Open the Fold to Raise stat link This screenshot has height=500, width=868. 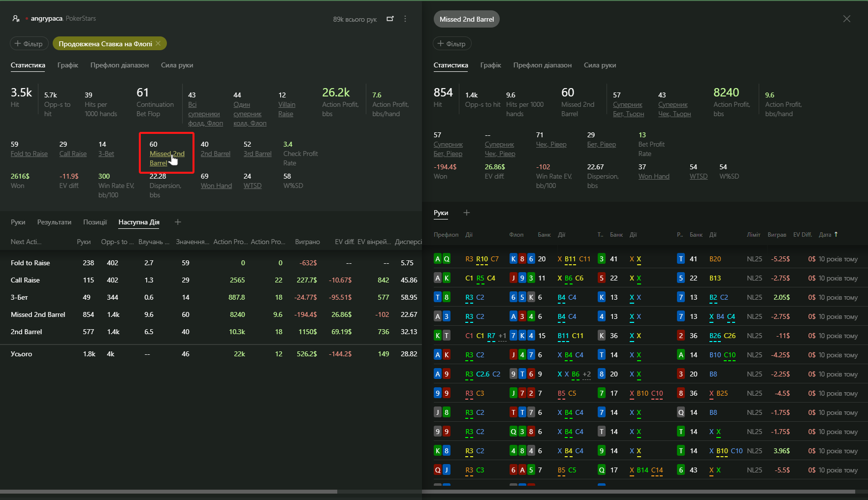click(29, 154)
